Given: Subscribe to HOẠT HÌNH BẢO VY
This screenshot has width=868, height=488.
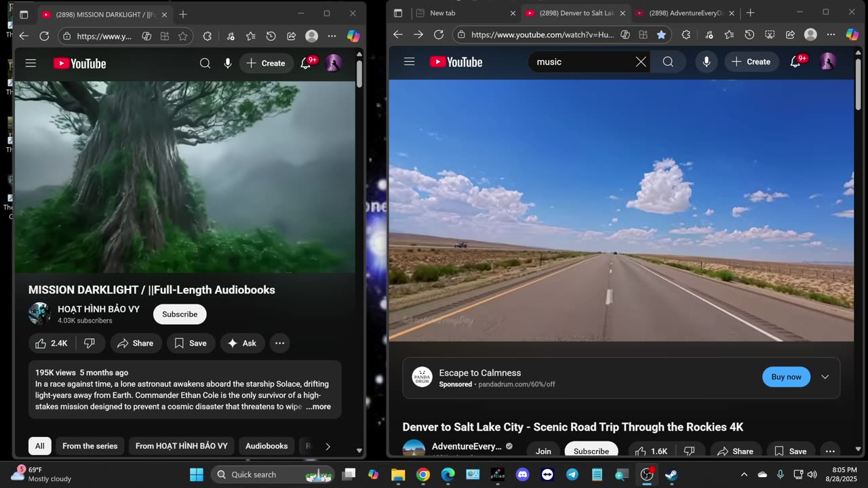Looking at the screenshot, I should coord(180,314).
